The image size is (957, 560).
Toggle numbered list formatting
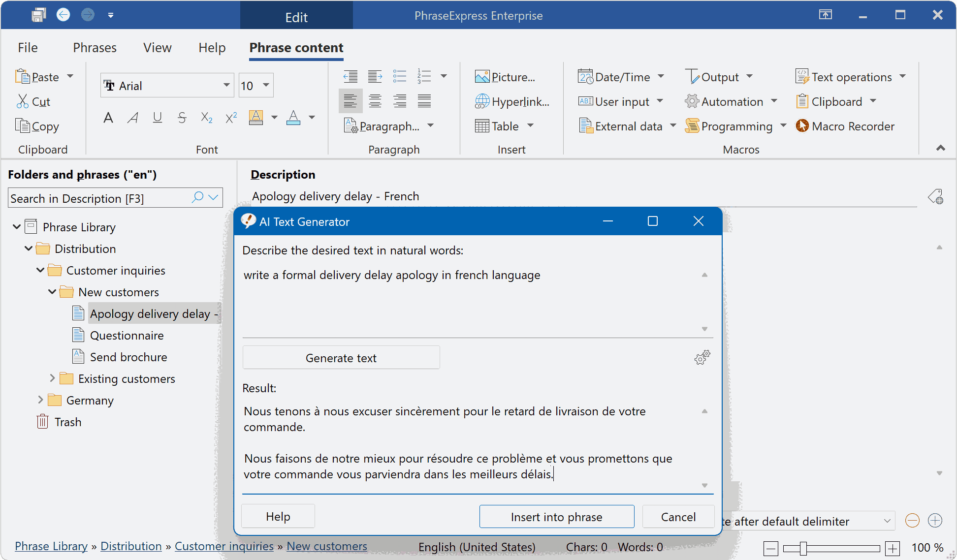pyautogui.click(x=424, y=76)
